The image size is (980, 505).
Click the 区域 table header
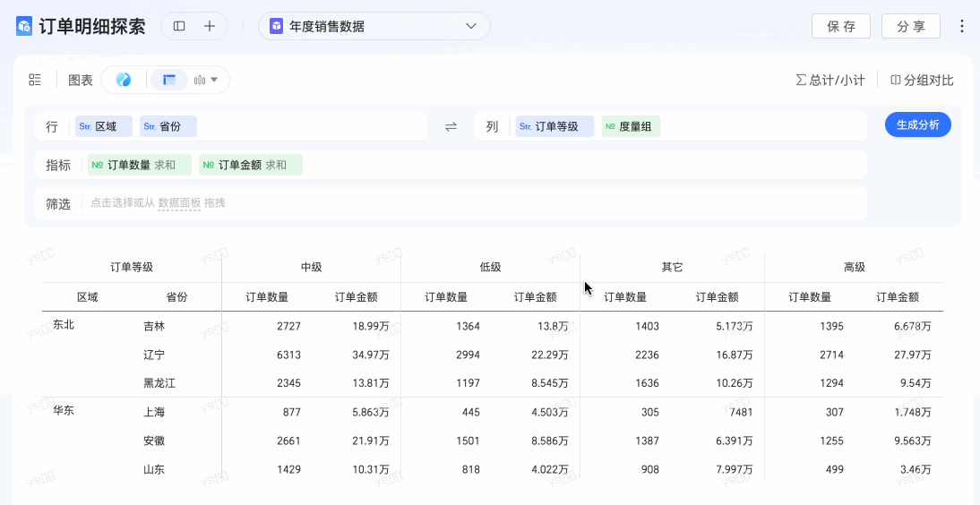(x=88, y=297)
